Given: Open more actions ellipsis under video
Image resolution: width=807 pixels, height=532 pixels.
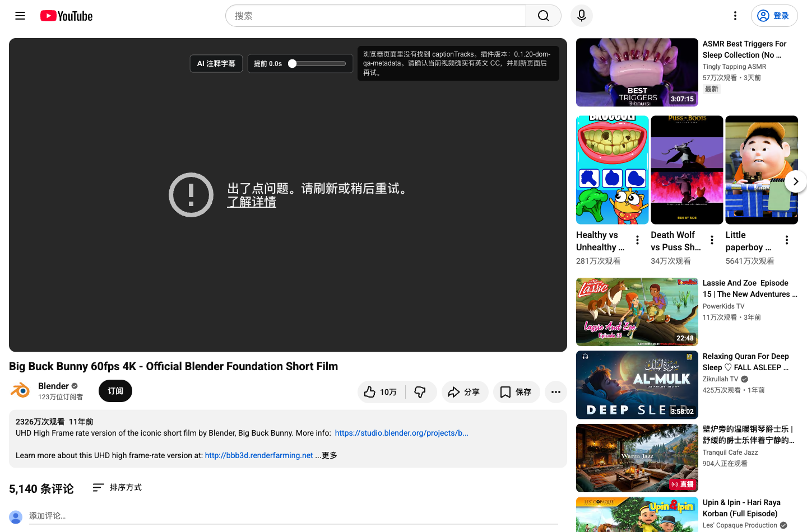Looking at the screenshot, I should pyautogui.click(x=556, y=392).
